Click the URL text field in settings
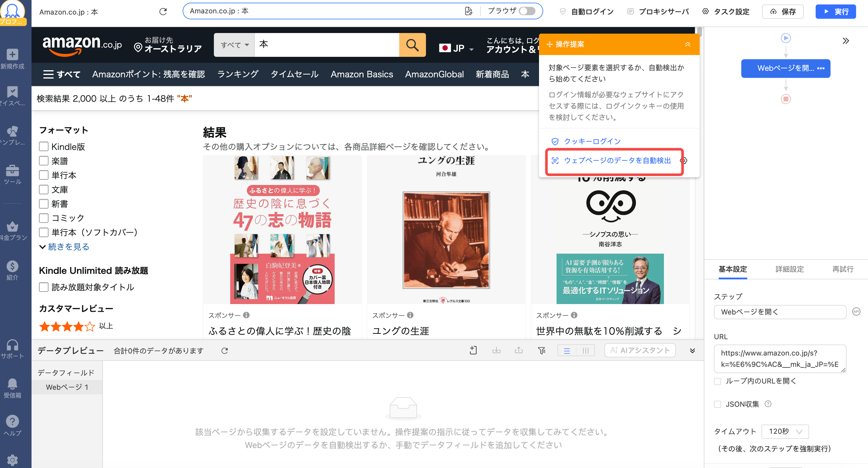This screenshot has height=468, width=868. pos(780,359)
